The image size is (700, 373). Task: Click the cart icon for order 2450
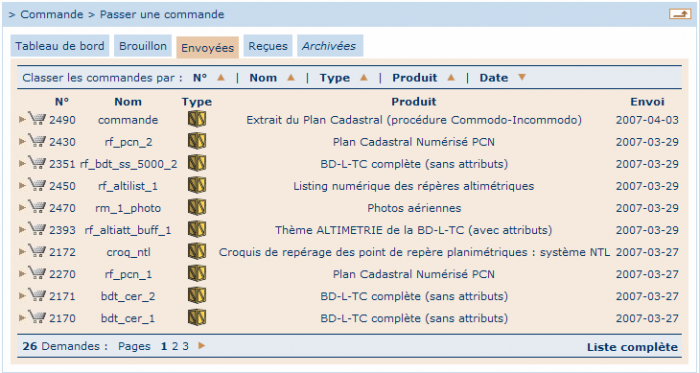click(x=37, y=185)
